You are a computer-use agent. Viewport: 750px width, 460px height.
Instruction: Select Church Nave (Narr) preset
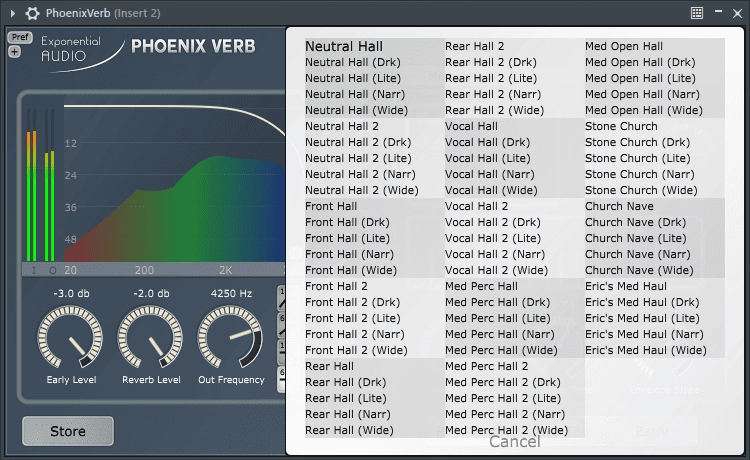point(638,254)
